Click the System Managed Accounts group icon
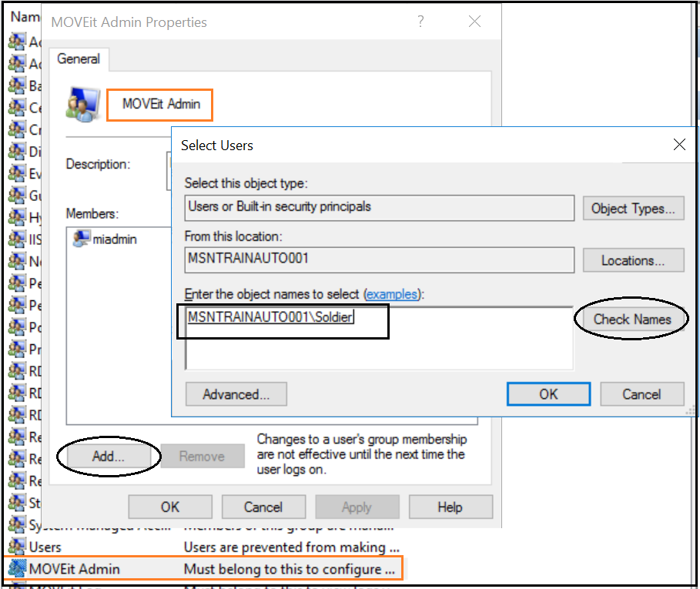 [x=17, y=525]
